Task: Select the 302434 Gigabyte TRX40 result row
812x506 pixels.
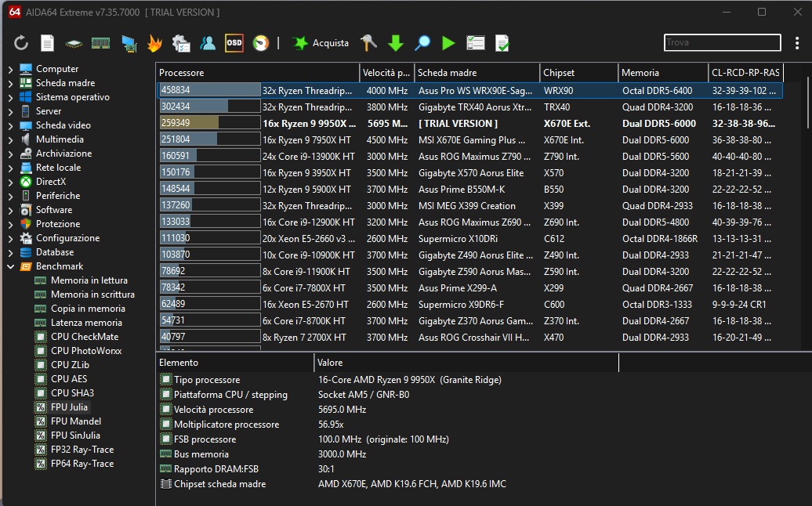Action: [x=469, y=107]
